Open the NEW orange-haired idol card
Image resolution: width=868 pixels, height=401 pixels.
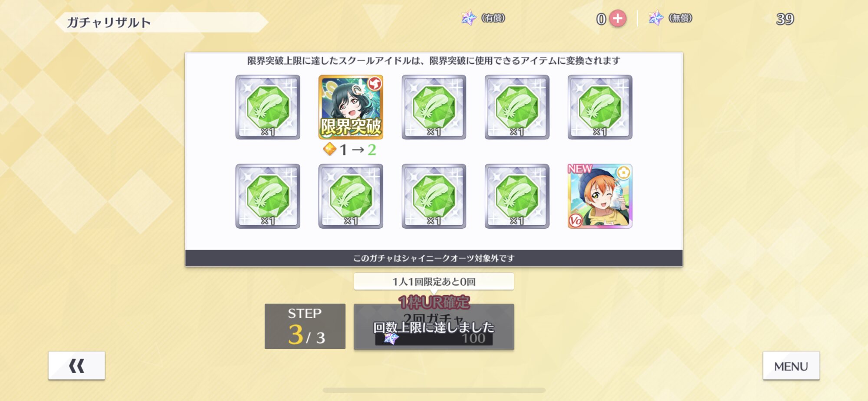(x=600, y=196)
